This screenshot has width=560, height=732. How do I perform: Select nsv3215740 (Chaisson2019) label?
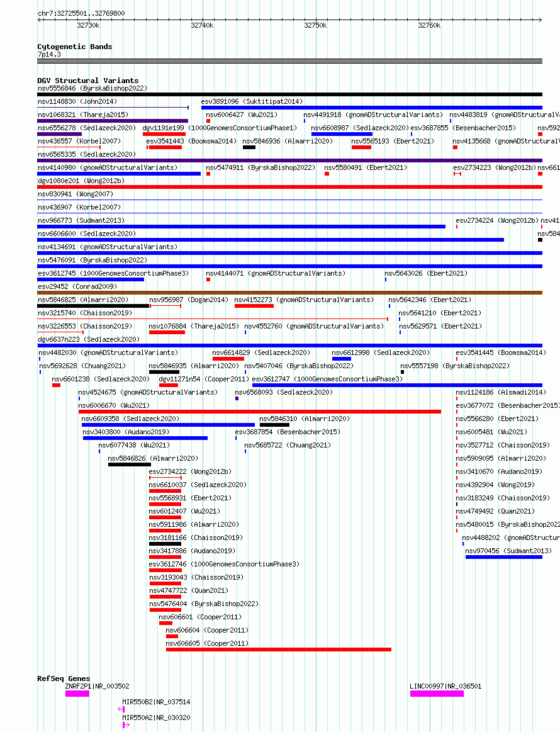(85, 313)
